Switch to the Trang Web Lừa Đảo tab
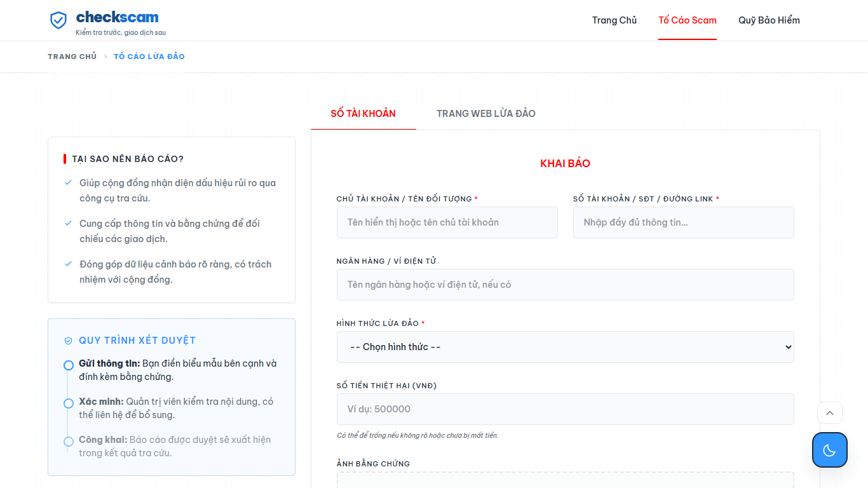The height and width of the screenshot is (488, 868). click(486, 114)
